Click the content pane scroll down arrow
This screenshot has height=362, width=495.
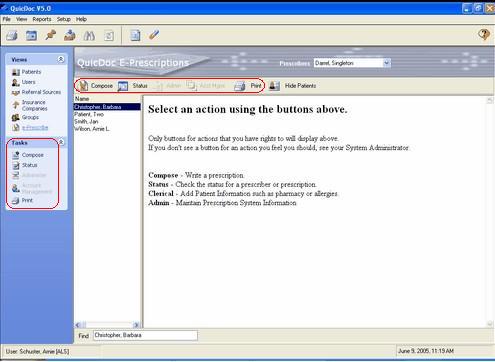(490, 324)
